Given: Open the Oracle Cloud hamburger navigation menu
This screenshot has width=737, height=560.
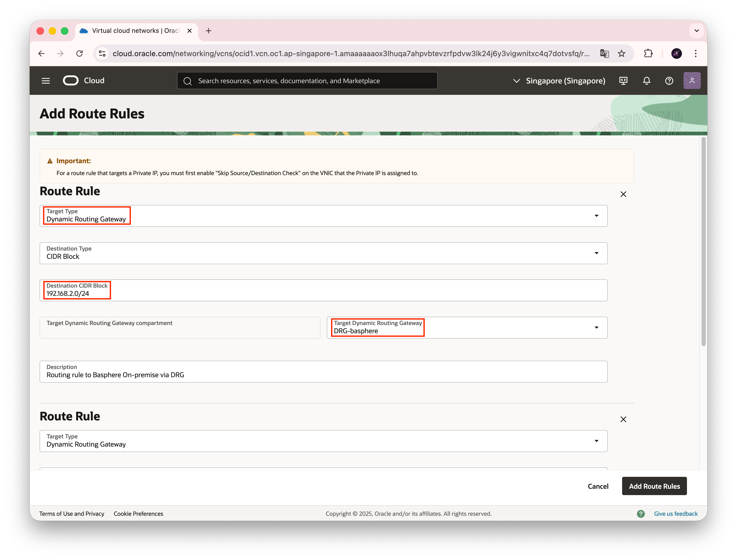Looking at the screenshot, I should pos(46,81).
